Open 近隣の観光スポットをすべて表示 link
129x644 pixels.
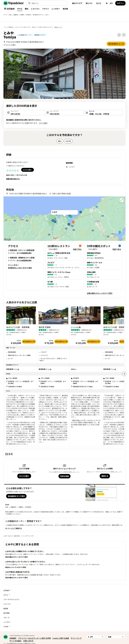tap(100, 293)
